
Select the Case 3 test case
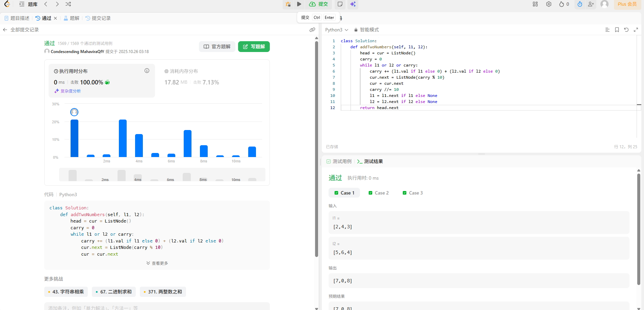click(x=413, y=193)
